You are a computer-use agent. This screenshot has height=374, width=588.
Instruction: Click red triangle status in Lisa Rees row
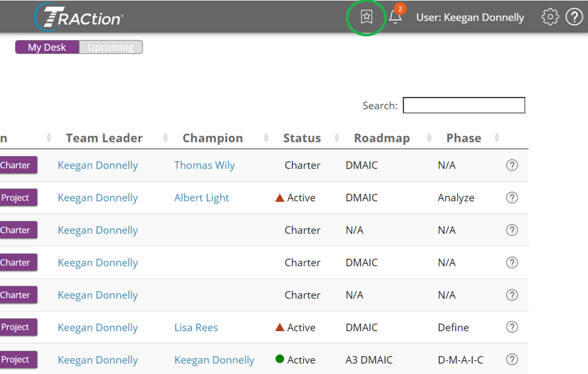click(x=280, y=327)
